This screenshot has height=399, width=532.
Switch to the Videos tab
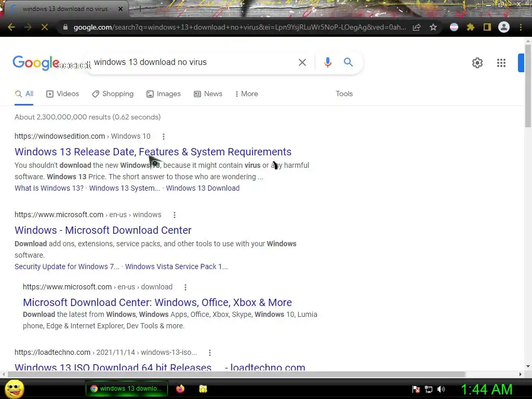tap(62, 94)
